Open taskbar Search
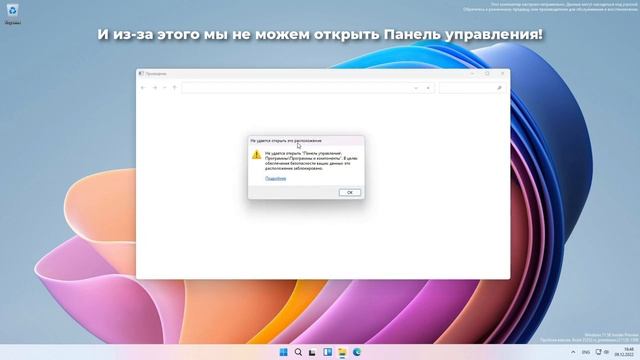 click(298, 352)
